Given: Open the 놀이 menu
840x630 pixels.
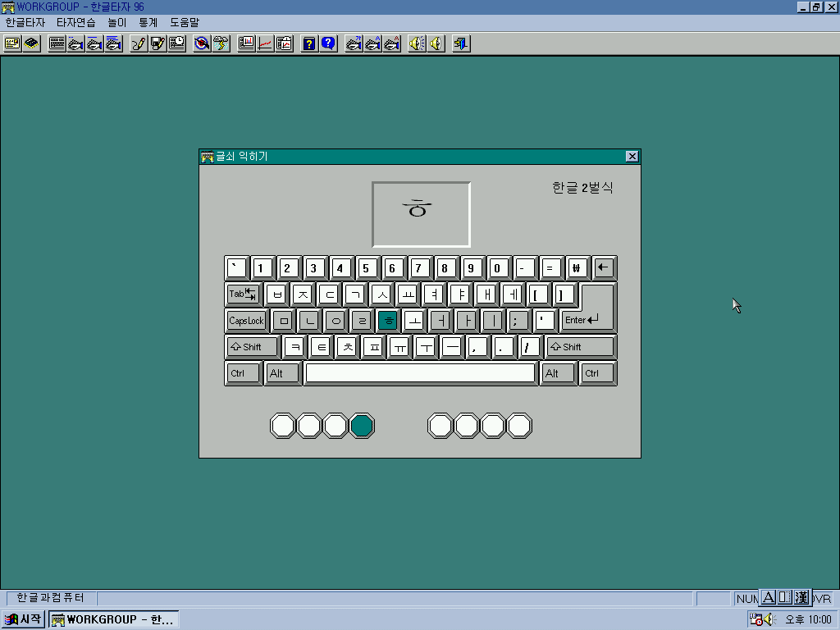Looking at the screenshot, I should (x=116, y=22).
